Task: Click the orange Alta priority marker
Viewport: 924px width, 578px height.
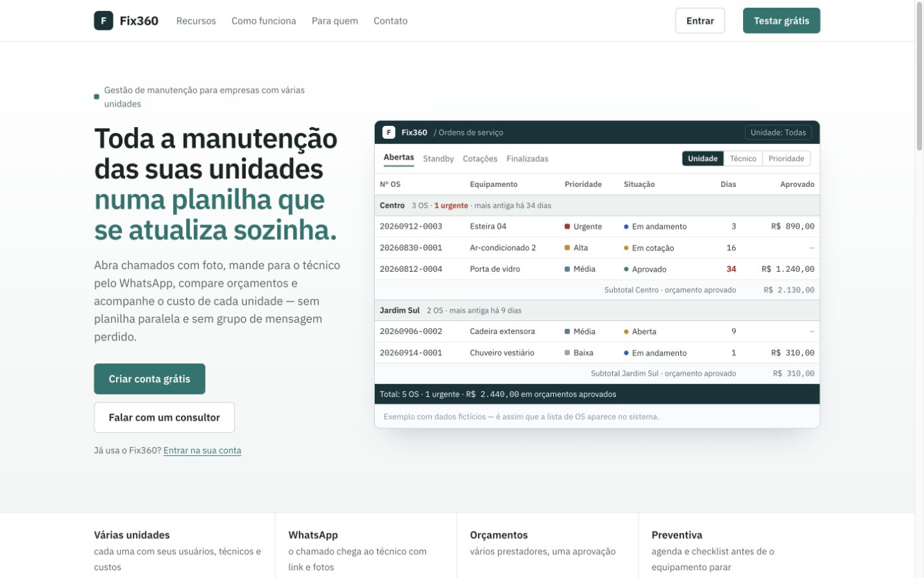Action: pos(567,248)
